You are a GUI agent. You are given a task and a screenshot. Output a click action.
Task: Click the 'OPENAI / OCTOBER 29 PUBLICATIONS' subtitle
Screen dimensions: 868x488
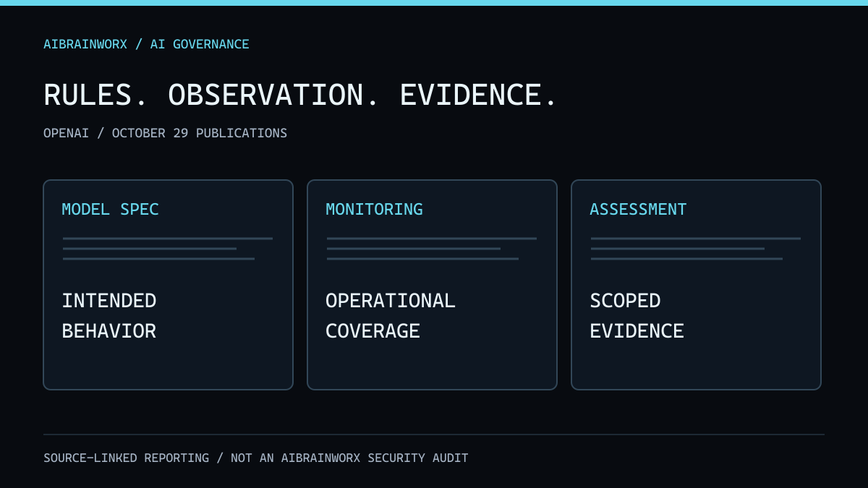(x=165, y=133)
